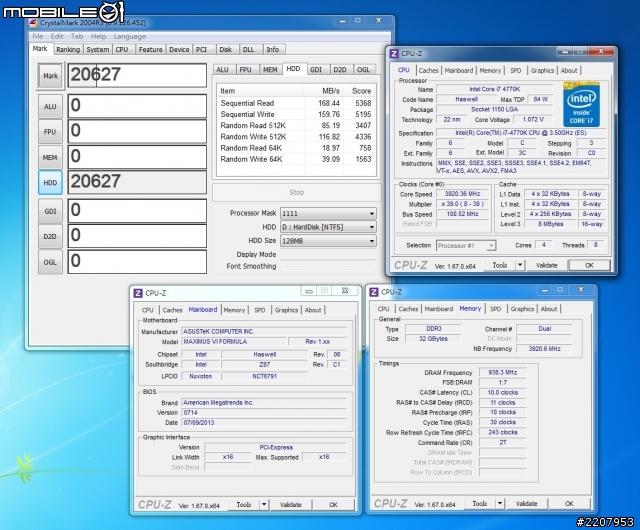Switch to the System tab in CrystalMark
Screen dimensions: 640x530
pos(98,49)
